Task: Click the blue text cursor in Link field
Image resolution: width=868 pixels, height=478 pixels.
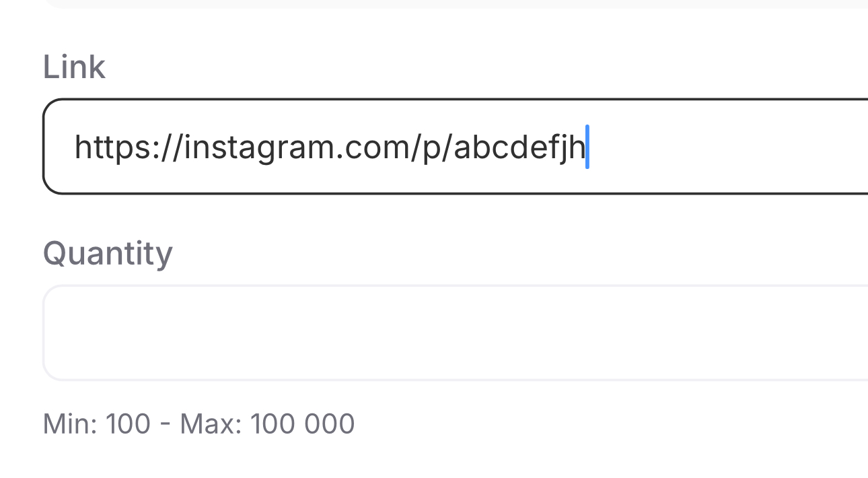Action: click(x=587, y=147)
